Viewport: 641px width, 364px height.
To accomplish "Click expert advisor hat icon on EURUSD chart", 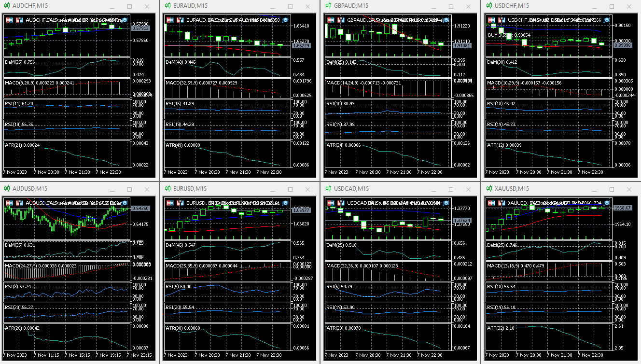I will pos(285,203).
